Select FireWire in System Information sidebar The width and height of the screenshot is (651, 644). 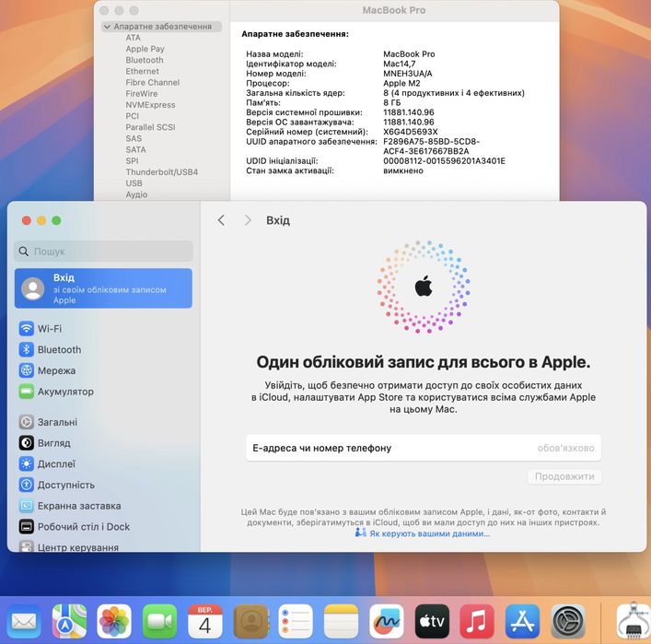[142, 94]
